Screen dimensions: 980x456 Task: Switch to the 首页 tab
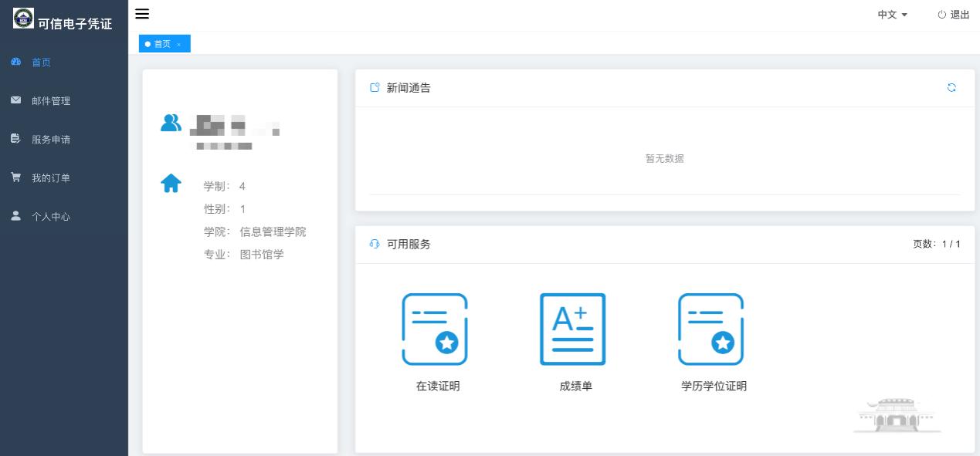(x=161, y=44)
